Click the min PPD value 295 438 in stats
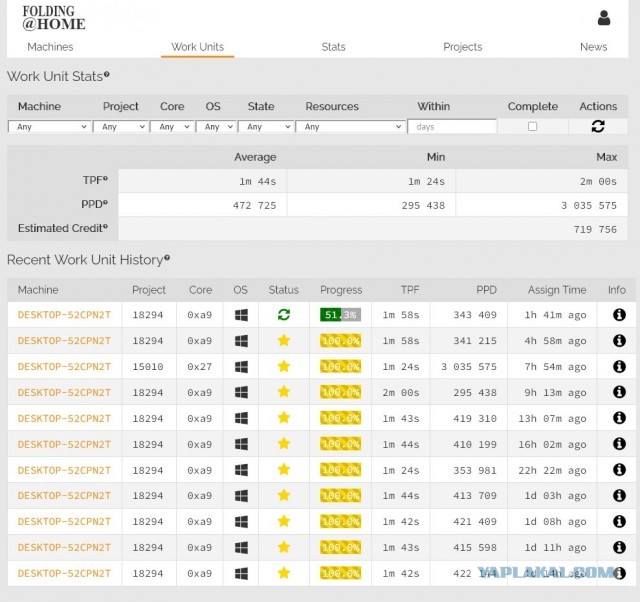This screenshot has height=602, width=640. pyautogui.click(x=423, y=205)
